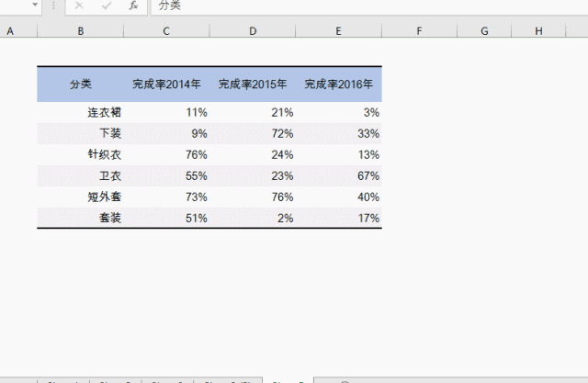Click the 76% cell in 短外套 row
The image size is (588, 383).
[253, 197]
